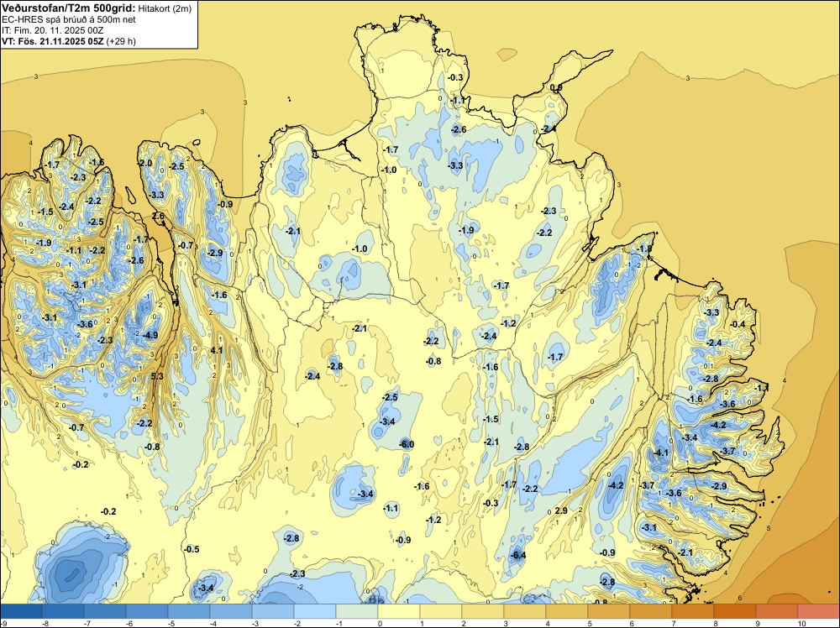Click the -1.8 temperature label on map
This screenshot has width=840, height=628.
coord(644,249)
